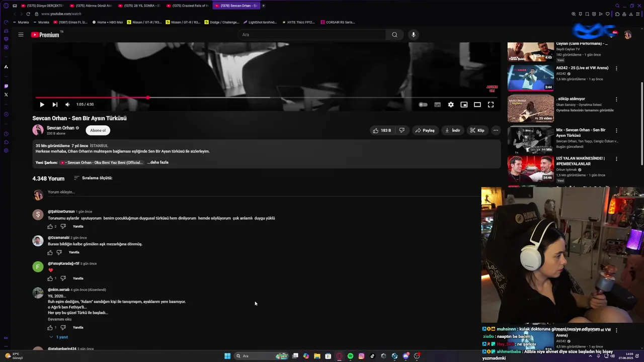Mute the video player volume
The height and width of the screenshot is (362, 644).
pos(67,105)
